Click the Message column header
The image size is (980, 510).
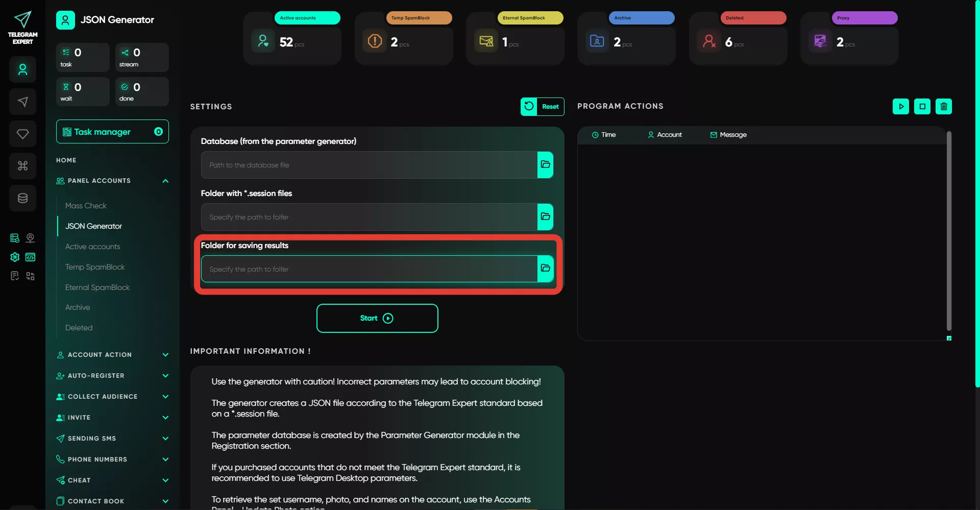pos(728,135)
